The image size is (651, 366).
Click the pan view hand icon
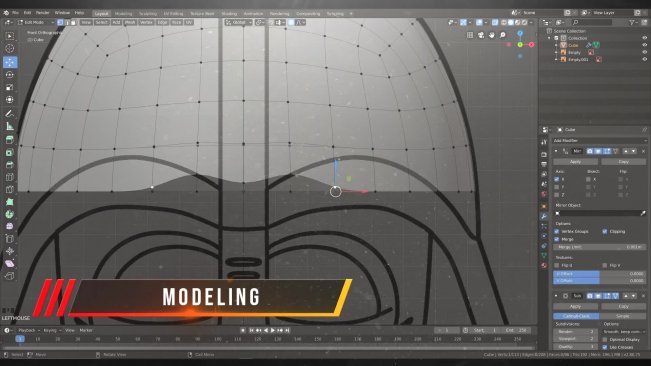point(492,35)
